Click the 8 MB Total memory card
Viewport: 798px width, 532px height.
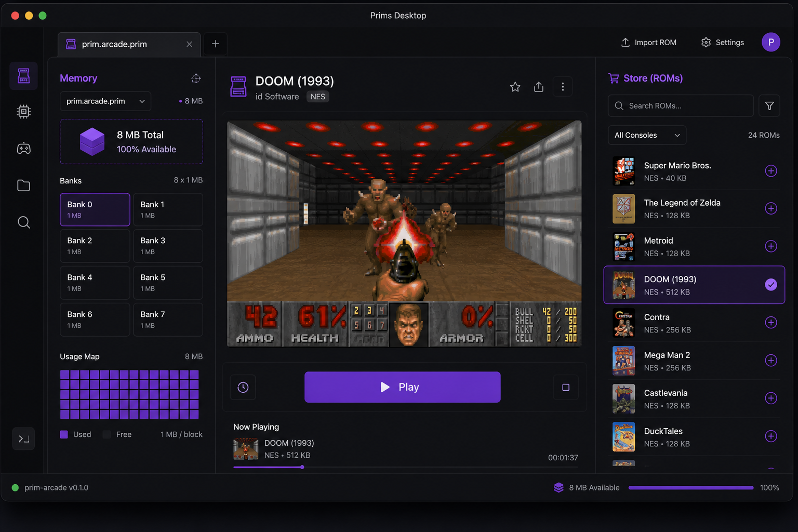tap(131, 142)
